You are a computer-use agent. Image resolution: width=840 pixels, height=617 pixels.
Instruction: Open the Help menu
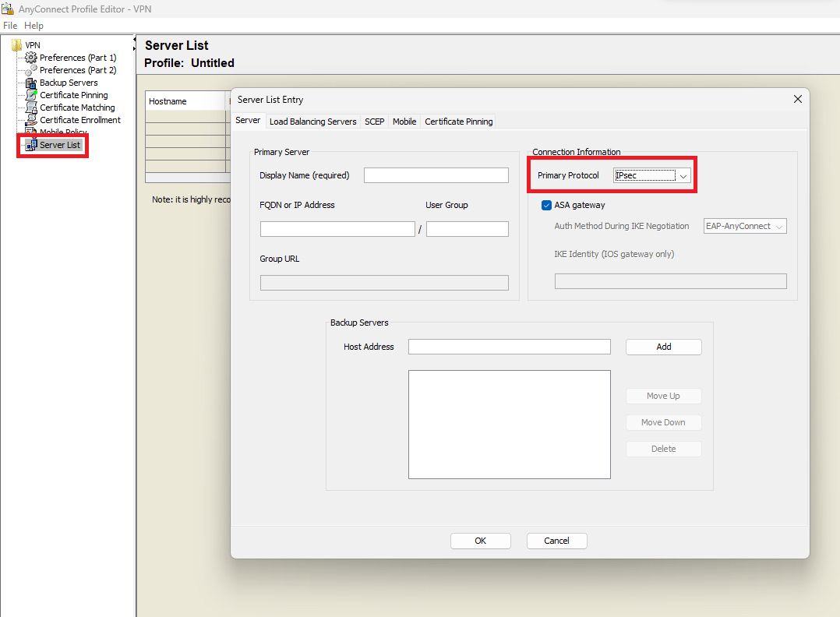34,25
